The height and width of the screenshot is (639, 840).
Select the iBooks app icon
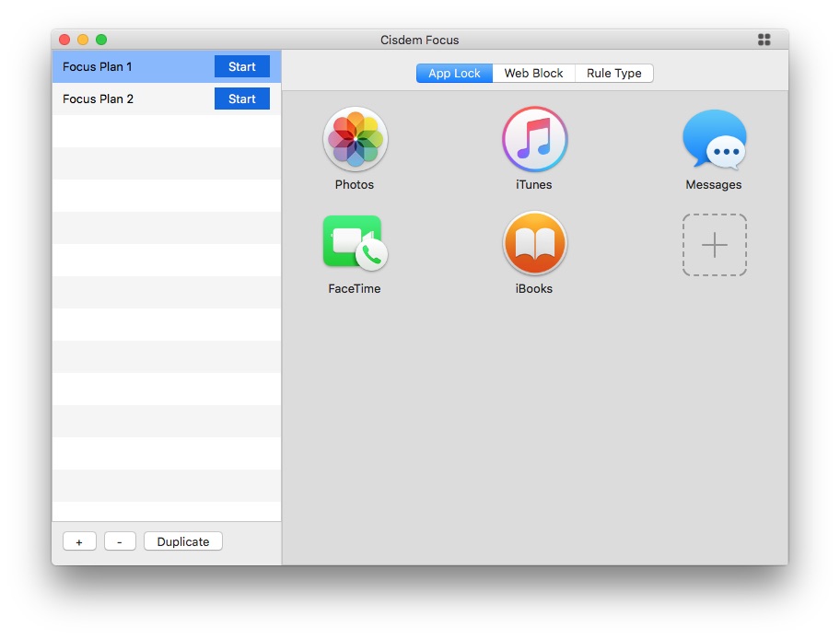pyautogui.click(x=534, y=243)
